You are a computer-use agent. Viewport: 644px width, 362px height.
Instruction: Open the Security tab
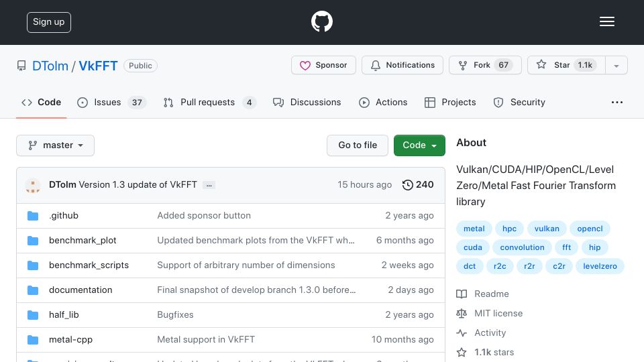[519, 102]
